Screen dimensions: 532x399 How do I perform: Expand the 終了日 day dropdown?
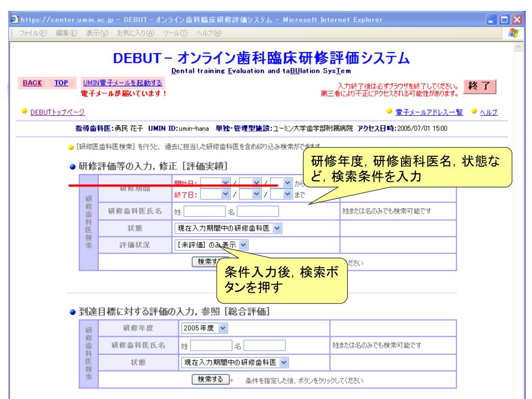click(x=281, y=194)
